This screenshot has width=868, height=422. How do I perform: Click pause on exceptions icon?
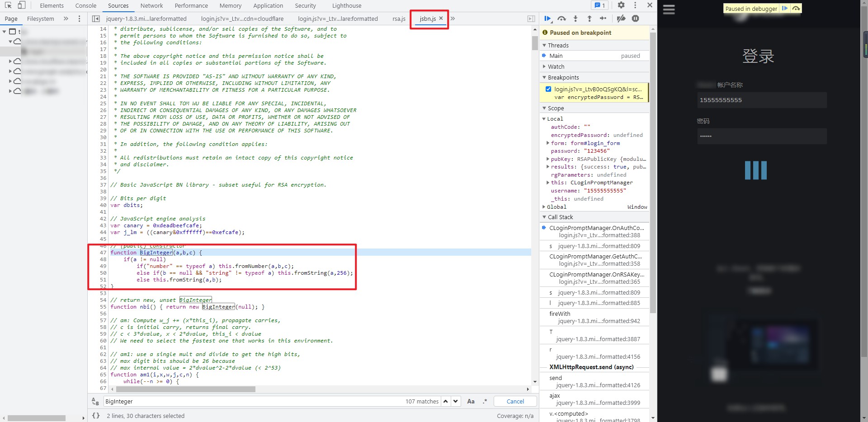point(635,19)
